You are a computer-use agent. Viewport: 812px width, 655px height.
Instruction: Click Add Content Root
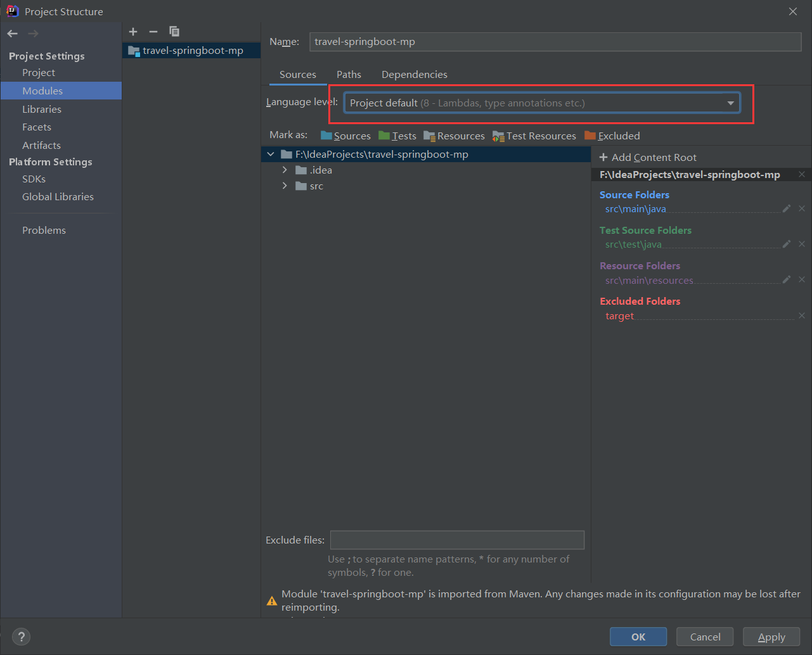648,157
